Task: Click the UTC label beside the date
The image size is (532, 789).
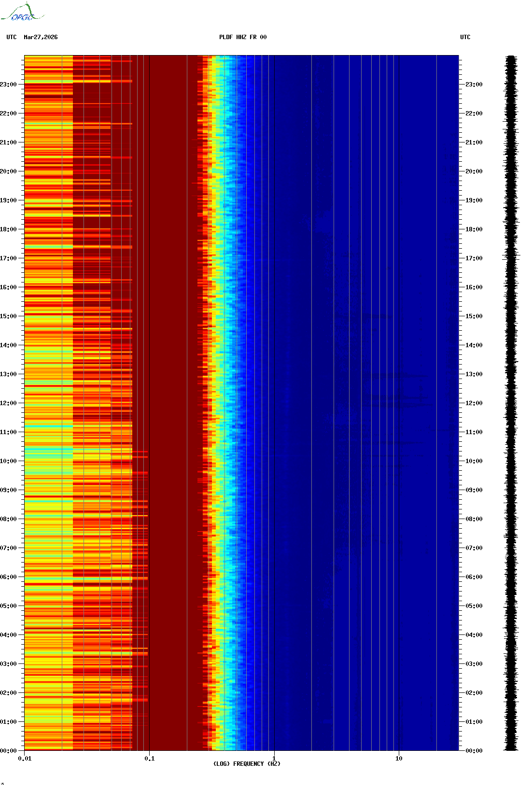Action: tap(12, 37)
